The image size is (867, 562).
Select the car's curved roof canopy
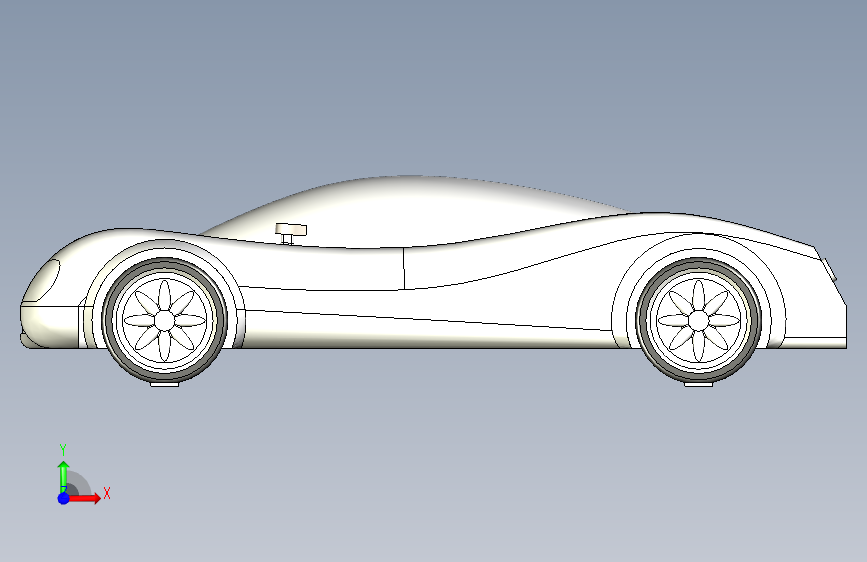click(x=415, y=213)
